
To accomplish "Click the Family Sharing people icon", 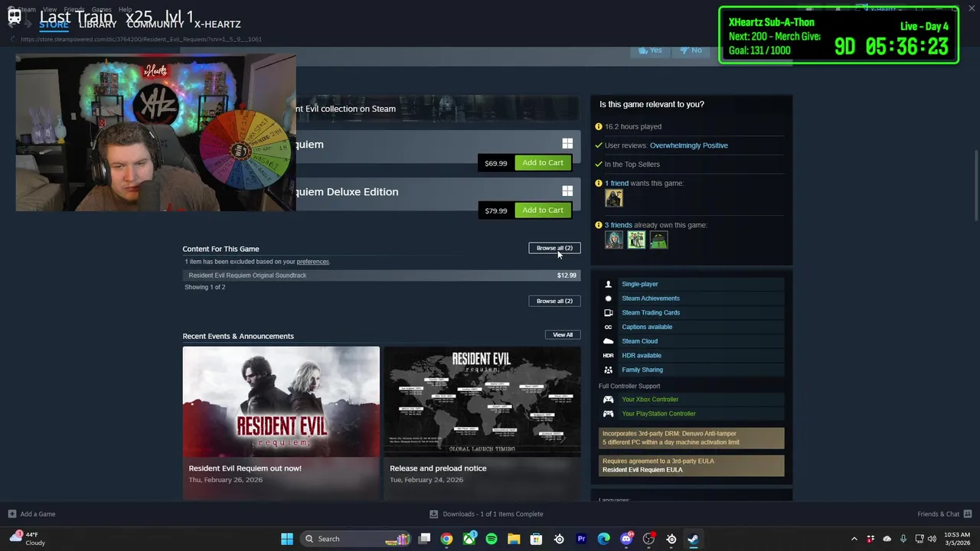I will click(609, 370).
